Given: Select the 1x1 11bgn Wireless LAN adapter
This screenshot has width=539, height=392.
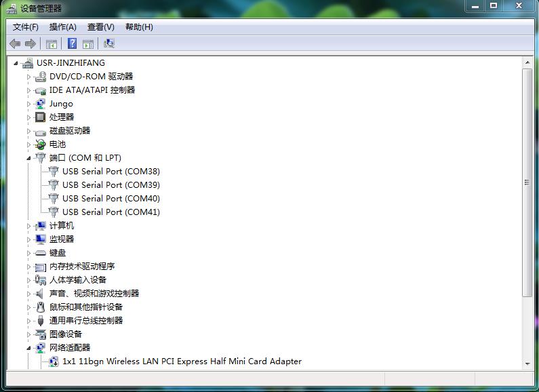Looking at the screenshot, I should click(182, 361).
